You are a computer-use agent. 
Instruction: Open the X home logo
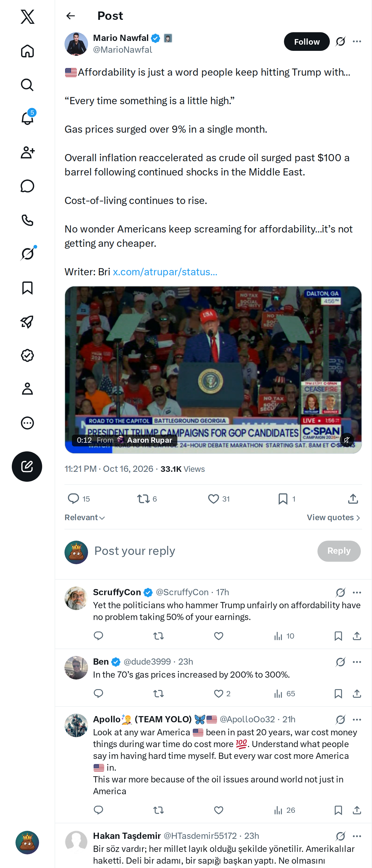click(27, 16)
